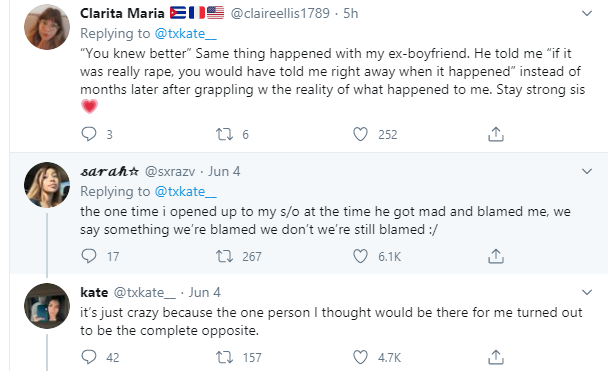Open sarah's profile avatar
Image resolution: width=608 pixels, height=371 pixels.
[x=47, y=185]
